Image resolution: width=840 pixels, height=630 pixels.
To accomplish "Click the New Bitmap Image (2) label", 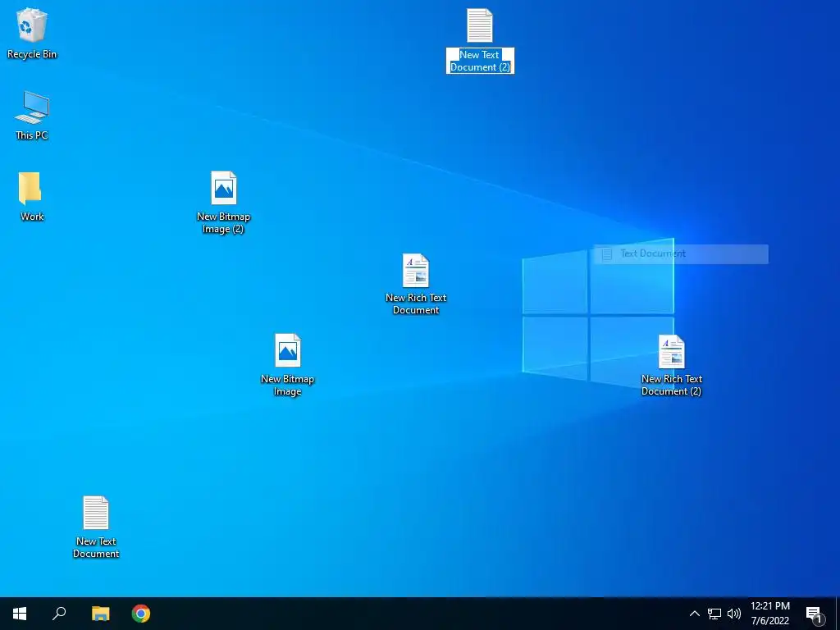I will coord(223,223).
